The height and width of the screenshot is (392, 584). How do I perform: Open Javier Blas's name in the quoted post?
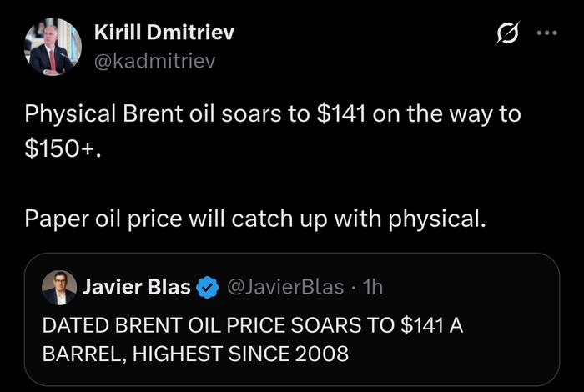pos(138,288)
